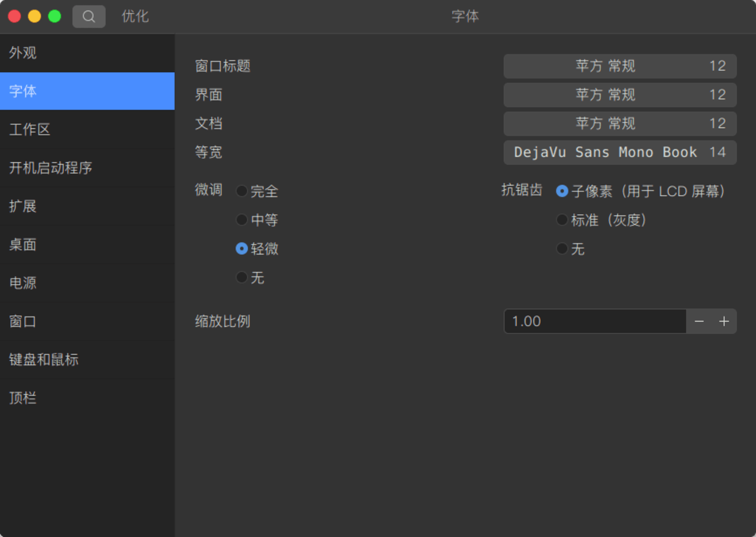Open the 窗口 sidebar section
The height and width of the screenshot is (537, 756).
tap(87, 321)
